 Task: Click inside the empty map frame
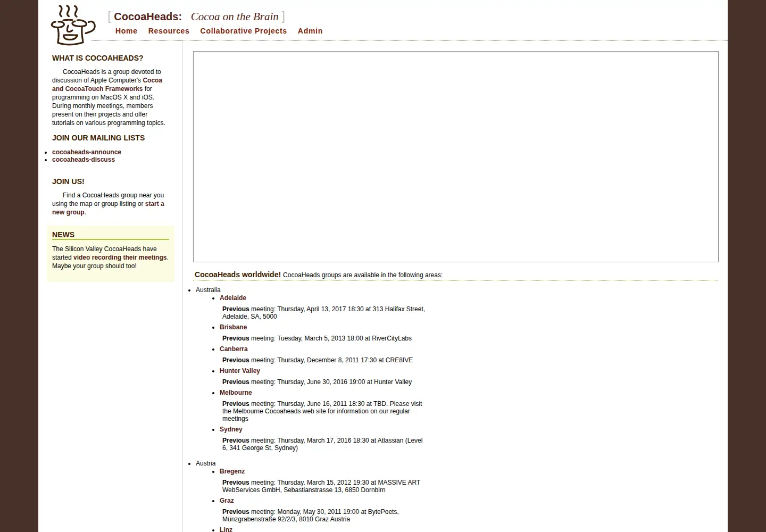[456, 156]
